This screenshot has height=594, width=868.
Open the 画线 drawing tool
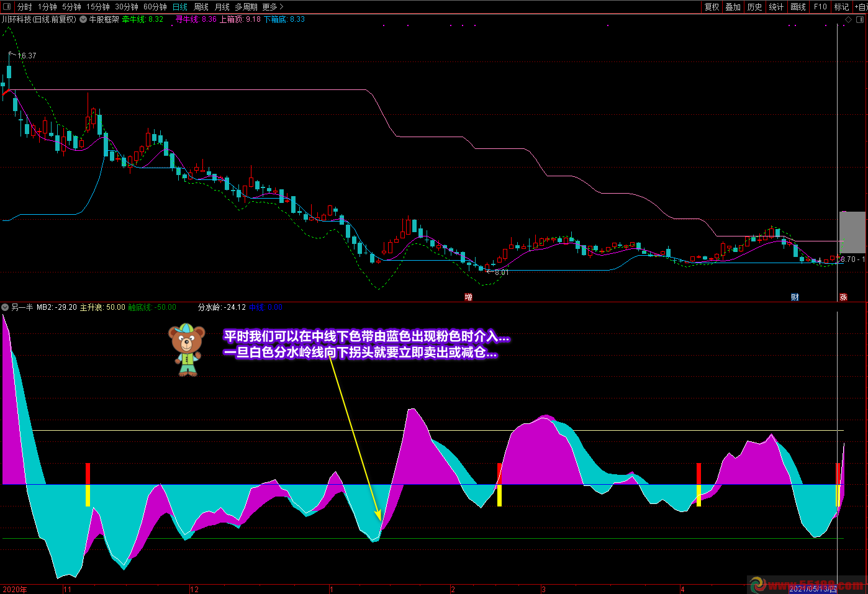point(798,7)
